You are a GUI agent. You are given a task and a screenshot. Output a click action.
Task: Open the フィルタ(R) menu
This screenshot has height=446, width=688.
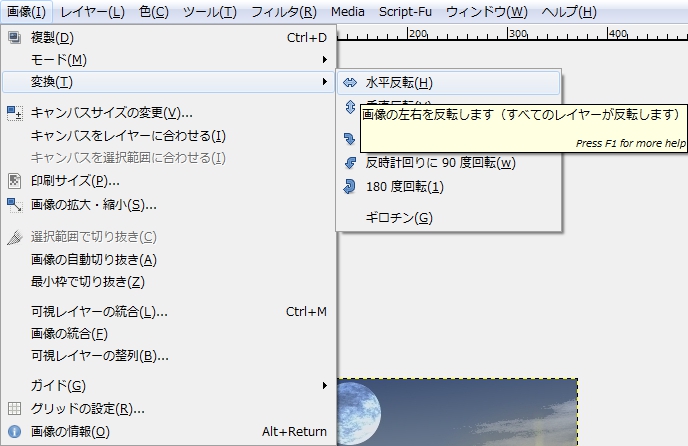point(284,12)
